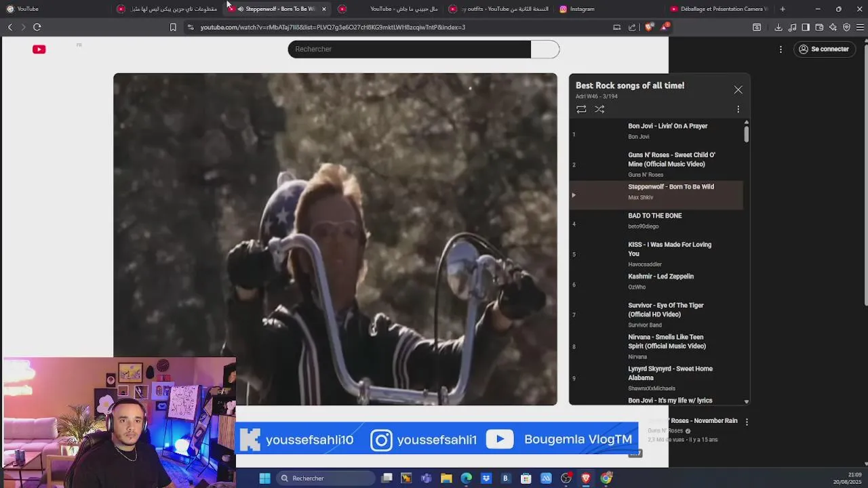Open Brave Shields lion icon
The width and height of the screenshot is (868, 488).
coord(649,27)
